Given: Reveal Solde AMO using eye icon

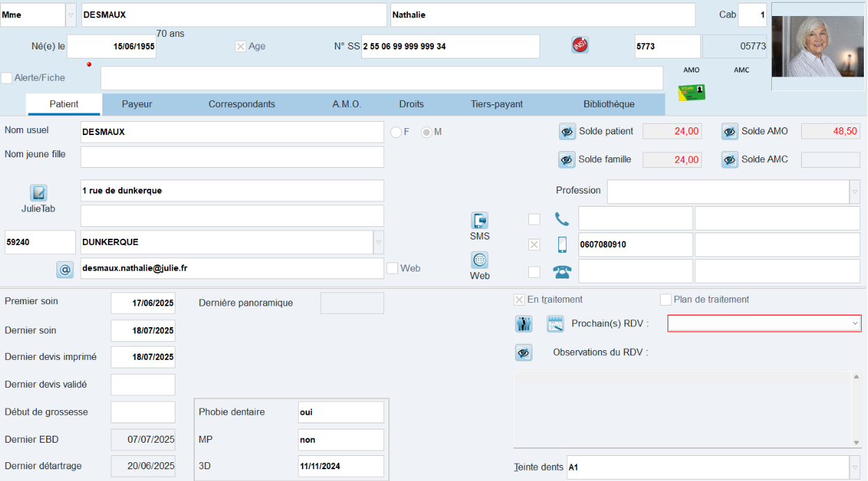Looking at the screenshot, I should click(x=729, y=132).
